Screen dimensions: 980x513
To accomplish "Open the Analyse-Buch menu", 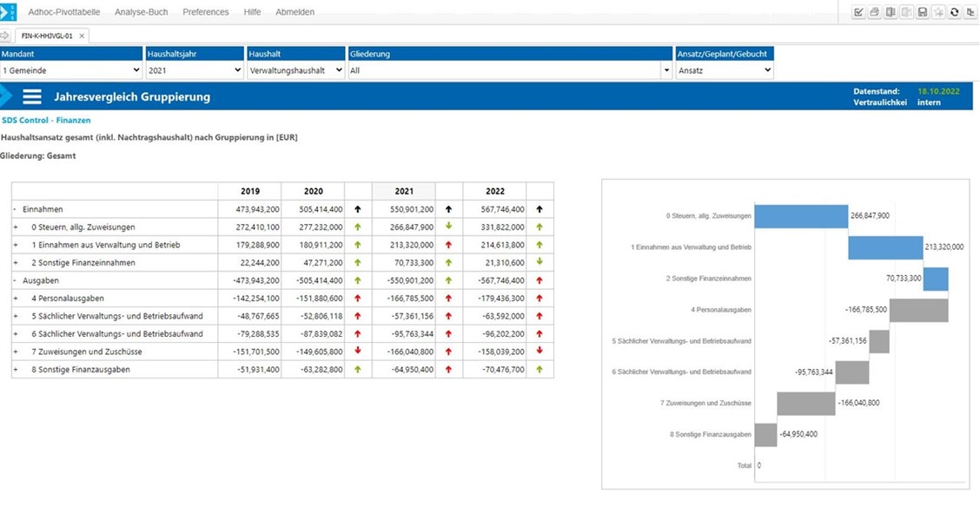I will [142, 12].
